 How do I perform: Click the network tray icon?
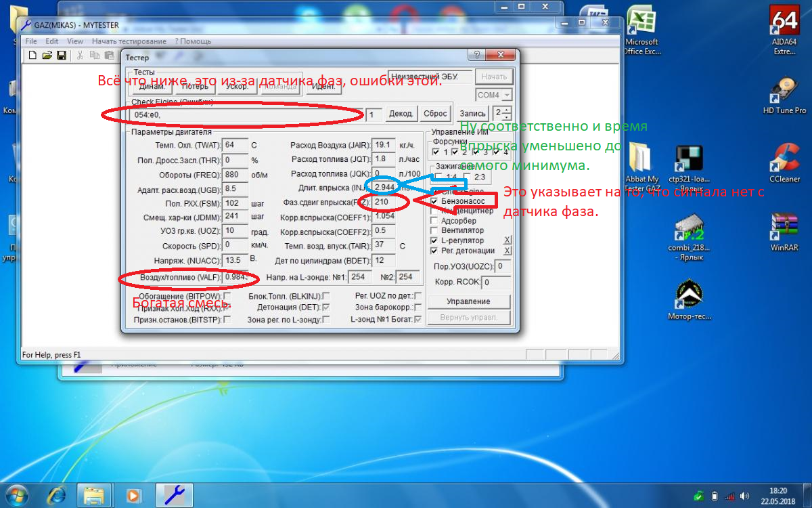(729, 496)
